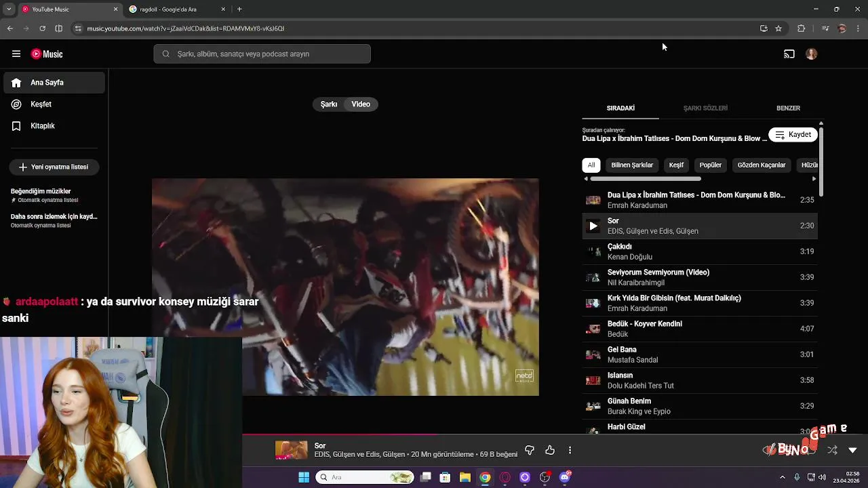Viewport: 868px width, 488px height.
Task: Open the Chrome extensions puzzle icon
Action: tap(801, 28)
